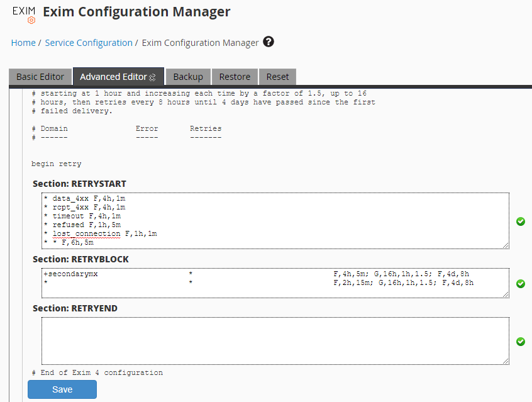Screen dimensions: 532x402
Task: Click the 'begin retry' config line
Action: (x=57, y=164)
